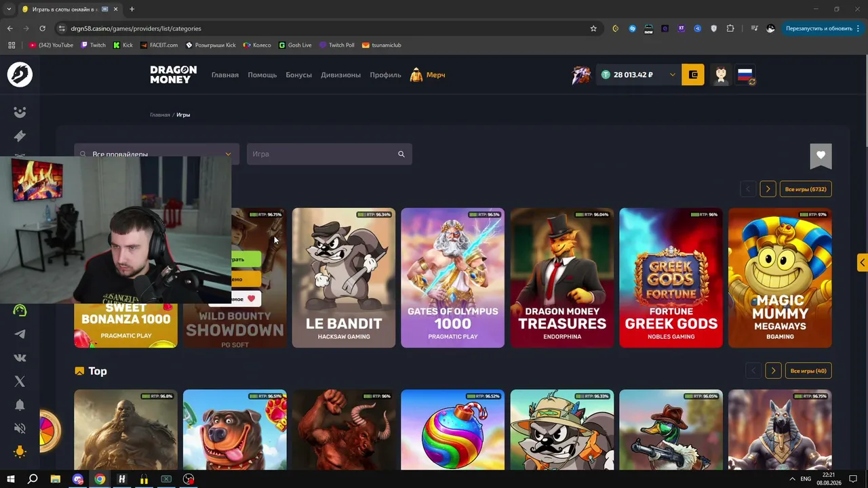The image size is (868, 488).
Task: Click the "Главная" breadcrumb link
Action: click(160, 115)
